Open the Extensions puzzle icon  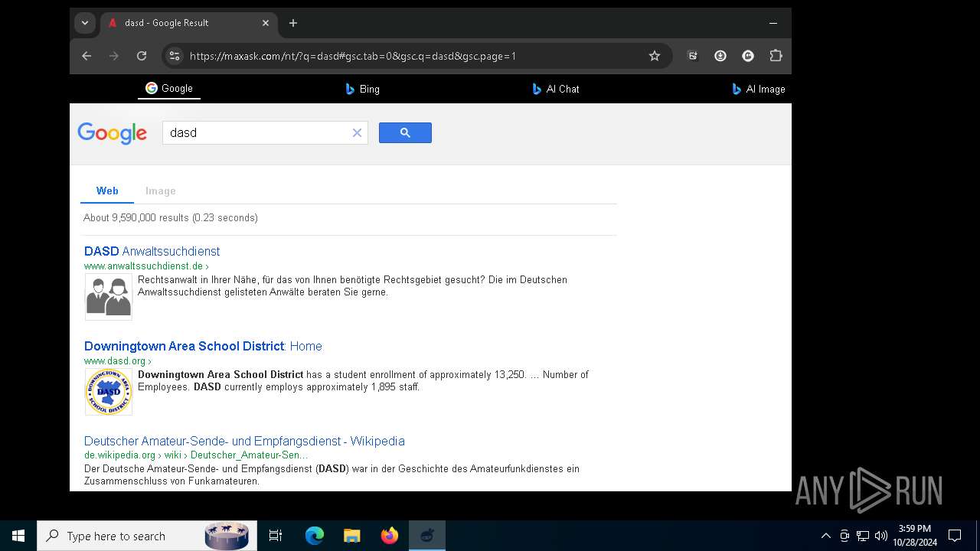click(x=776, y=56)
